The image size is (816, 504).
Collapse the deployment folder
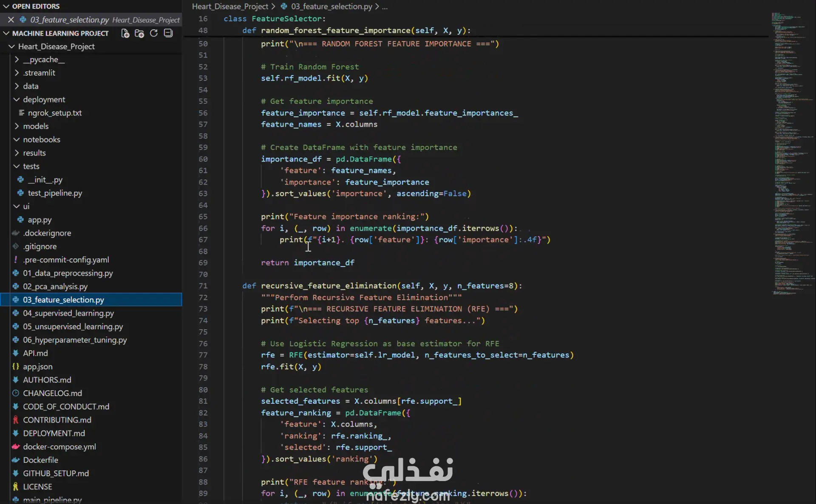(44, 99)
